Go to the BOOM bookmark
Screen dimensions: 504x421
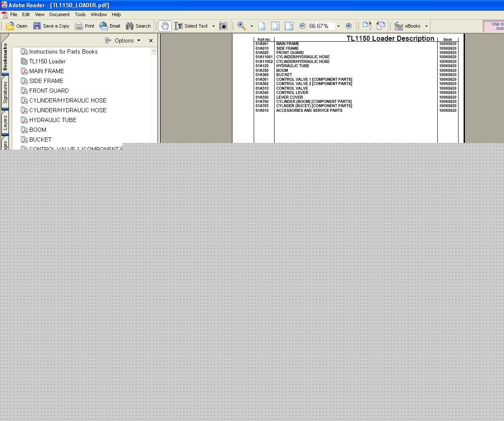point(37,130)
